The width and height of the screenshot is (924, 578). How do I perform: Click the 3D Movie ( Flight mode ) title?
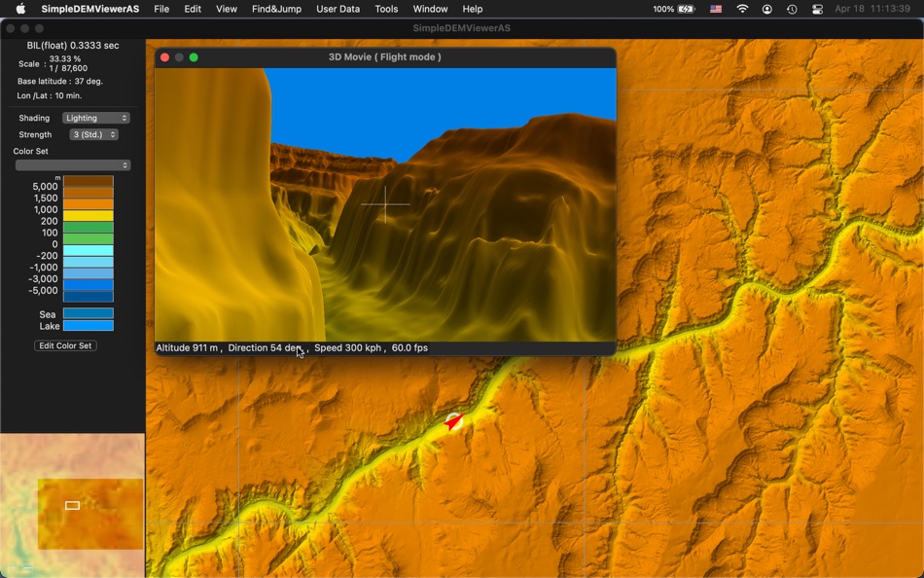coord(385,57)
